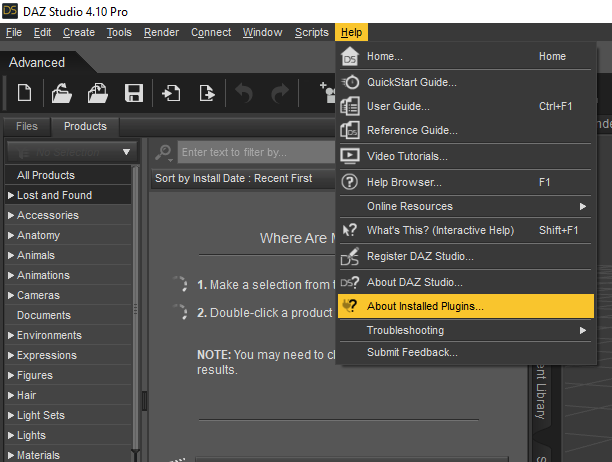Screen dimensions: 612x462
Task: Click the What's This cursor-question icon
Action: point(349,230)
